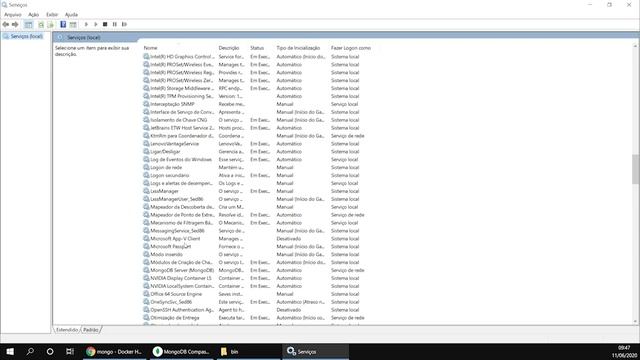This screenshot has height=360, width=640.
Task: Click the action pane toolbar icon next to Help
Action: coord(73,24)
